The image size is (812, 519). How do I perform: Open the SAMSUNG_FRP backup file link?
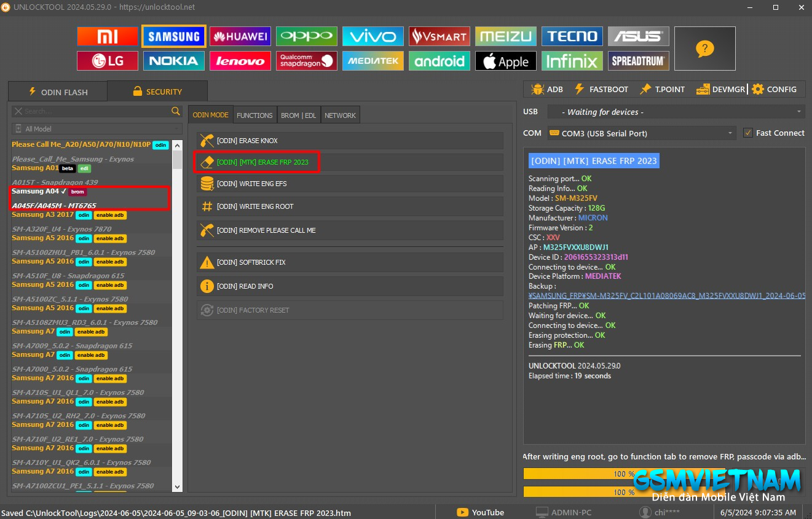click(x=667, y=295)
